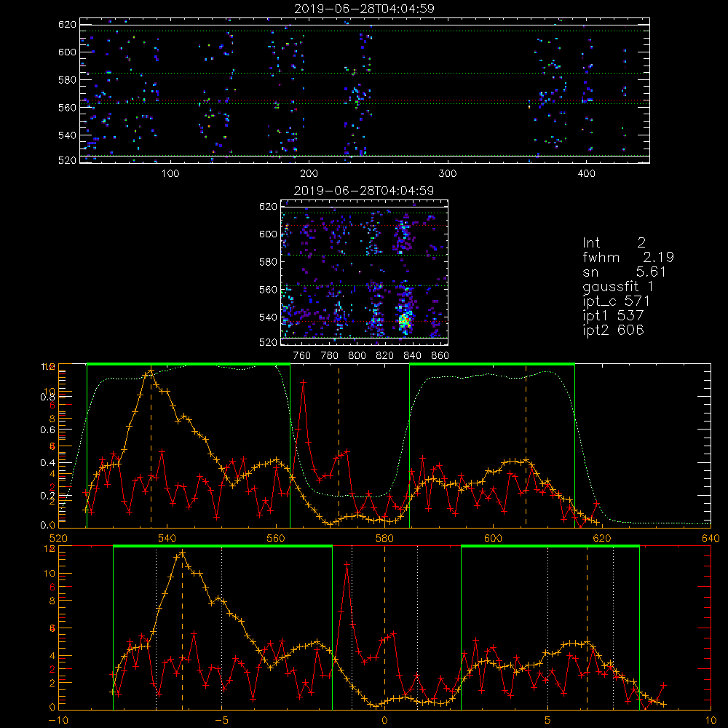Click the tallest red peak in the third plot
This screenshot has width=728, height=728.
(303, 382)
